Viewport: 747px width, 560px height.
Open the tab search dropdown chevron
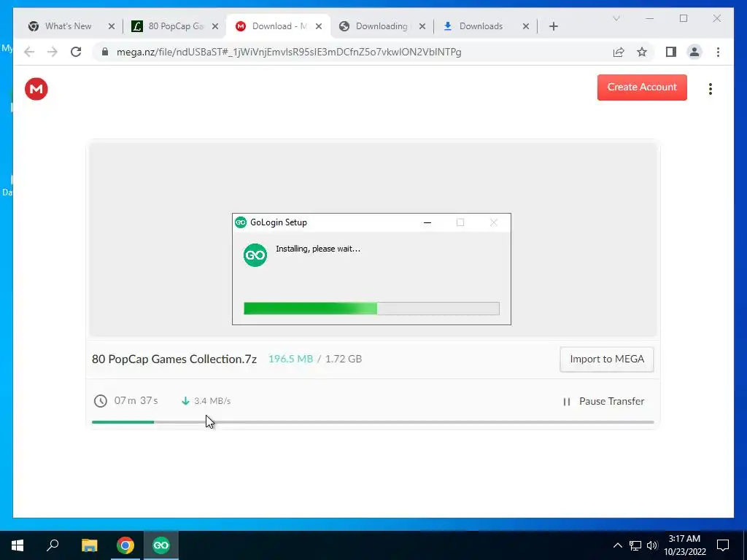pos(616,18)
